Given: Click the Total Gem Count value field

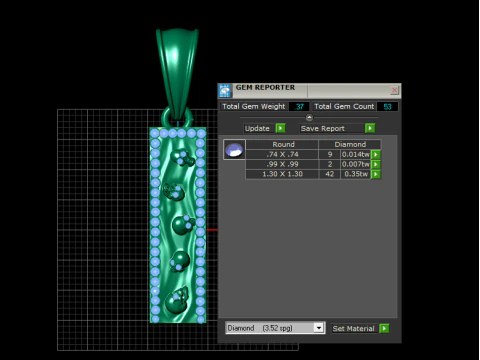Looking at the screenshot, I should point(387,107).
